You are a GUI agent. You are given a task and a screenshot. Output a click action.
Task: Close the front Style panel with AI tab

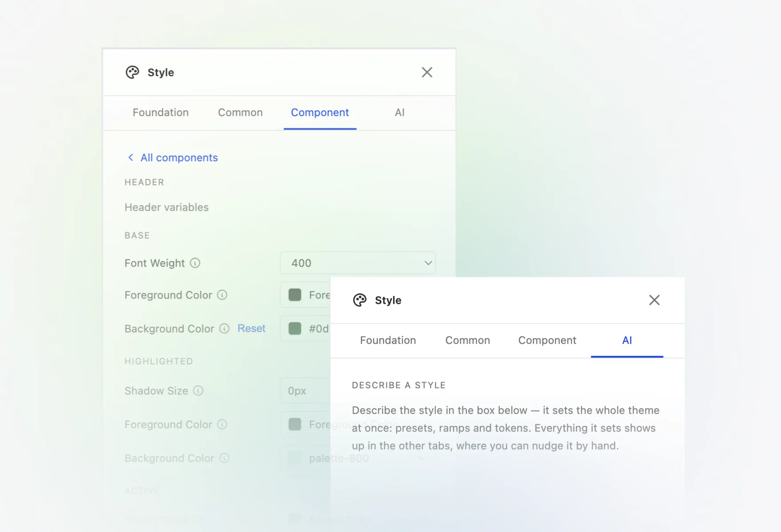(x=655, y=300)
